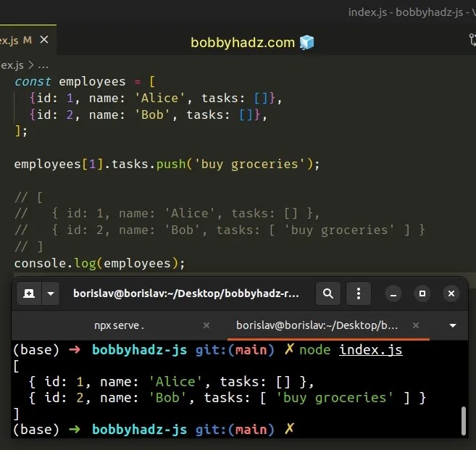Click commented 'buy groceries' output line in editor
Image resolution: width=476 pixels, height=450 pixels.
click(220, 230)
